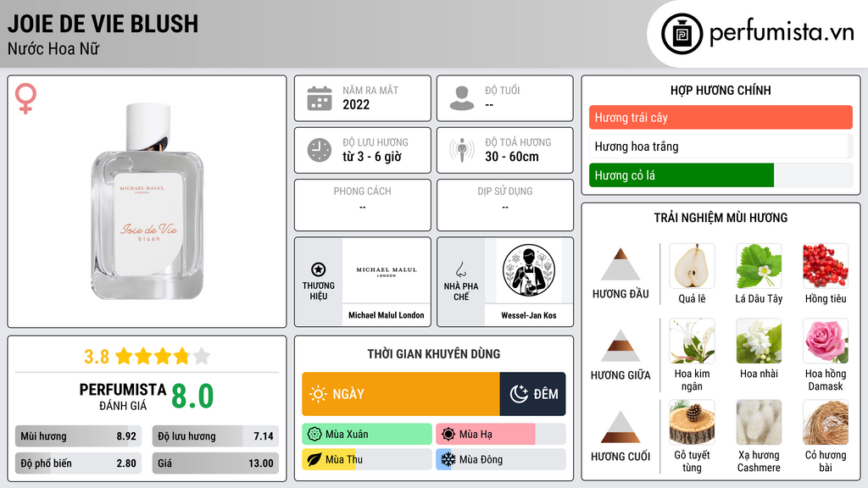Click the green Mùa Xuân season bar
Image resolution: width=868 pixels, height=488 pixels.
pos(367,435)
